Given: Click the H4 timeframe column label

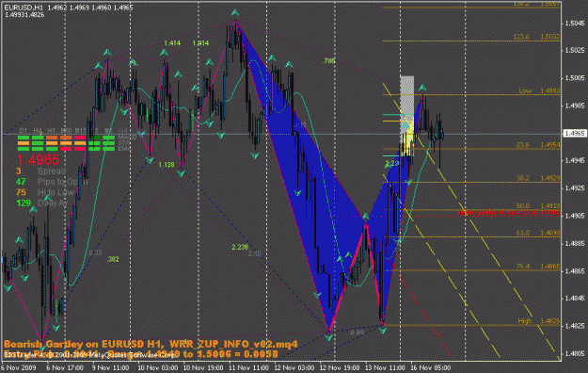Looking at the screenshot, I should (38, 130).
